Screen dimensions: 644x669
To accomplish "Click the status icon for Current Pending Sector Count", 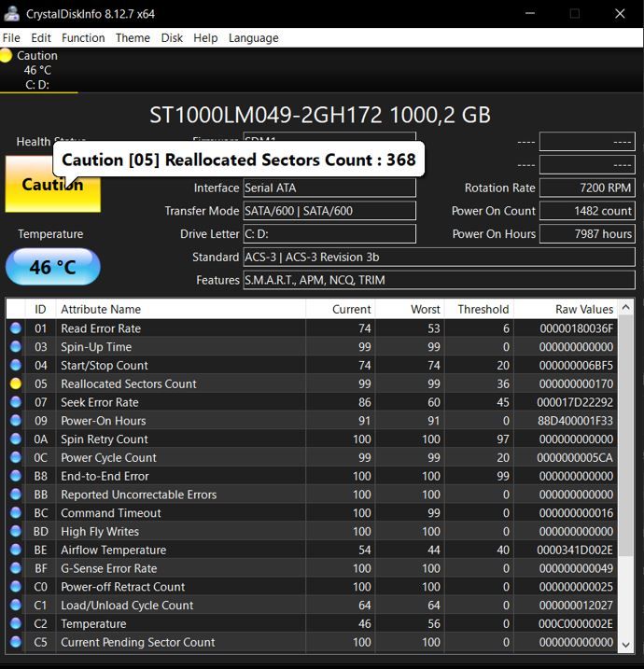I will click(15, 642).
